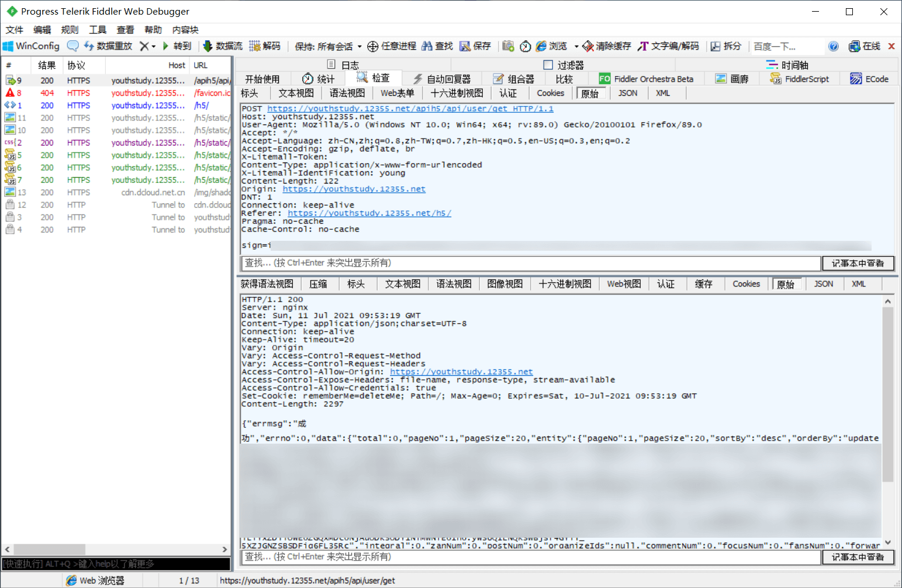Select session 8 with 404 result
The width and height of the screenshot is (902, 588).
coord(117,93)
